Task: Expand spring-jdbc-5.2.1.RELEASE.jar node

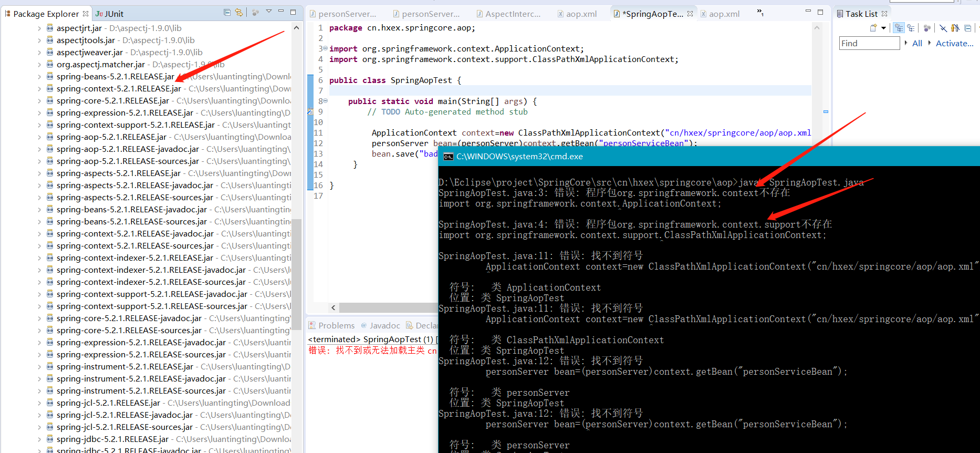Action: point(39,439)
